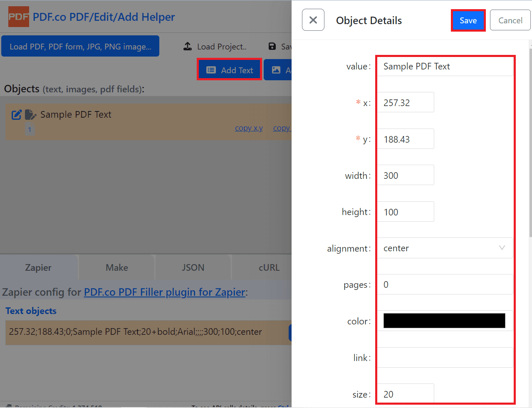This screenshot has height=408, width=532.
Task: Click the Cancel button
Action: tap(510, 20)
